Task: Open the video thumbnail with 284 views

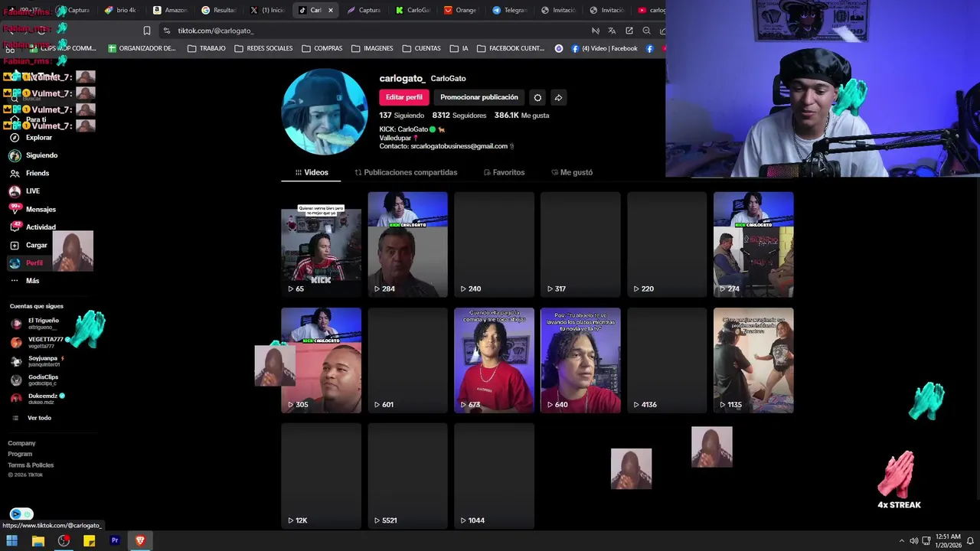Action: pyautogui.click(x=407, y=244)
